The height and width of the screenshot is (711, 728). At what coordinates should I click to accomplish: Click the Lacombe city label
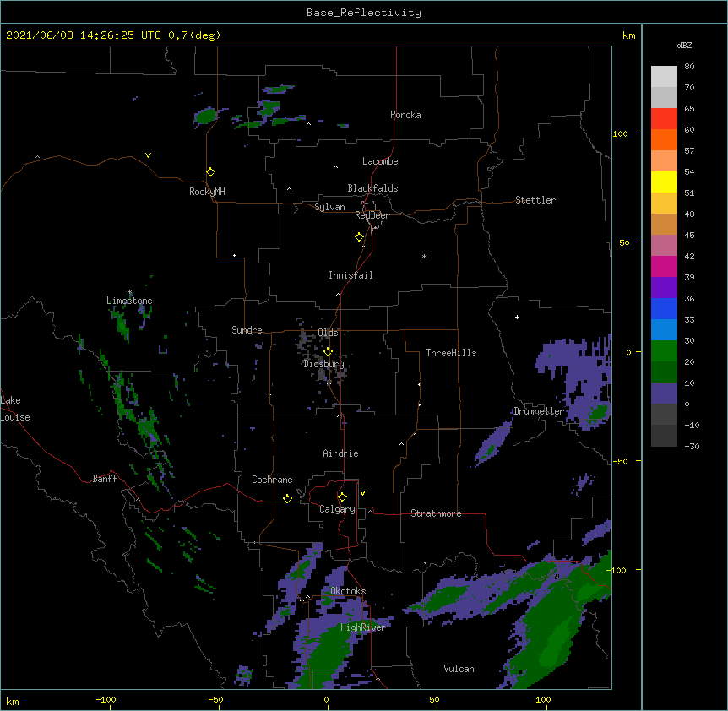(x=380, y=161)
